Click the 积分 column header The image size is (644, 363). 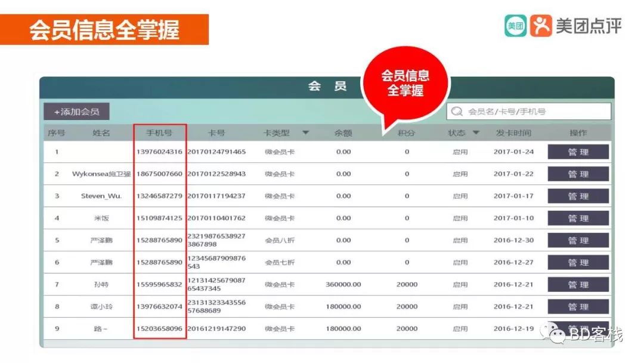(x=407, y=133)
